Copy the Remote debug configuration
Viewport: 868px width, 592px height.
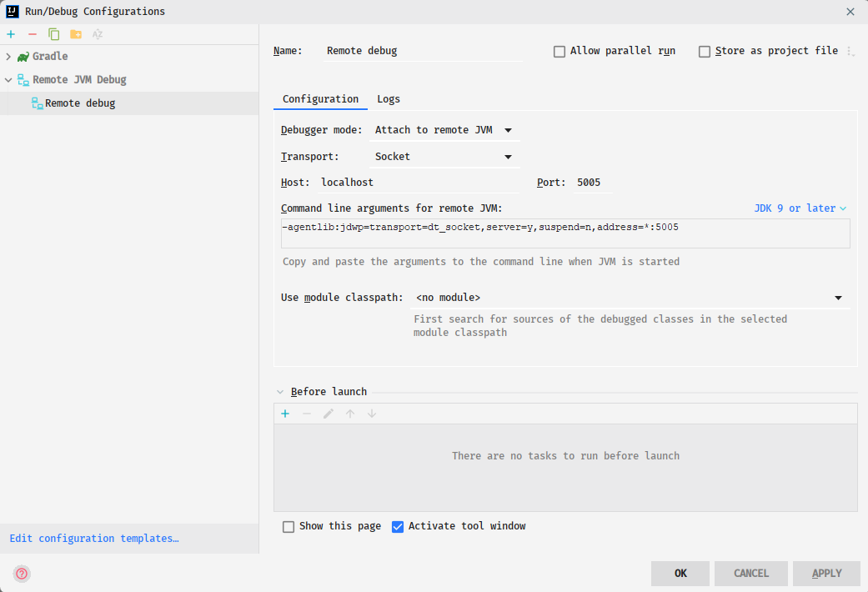(x=53, y=34)
